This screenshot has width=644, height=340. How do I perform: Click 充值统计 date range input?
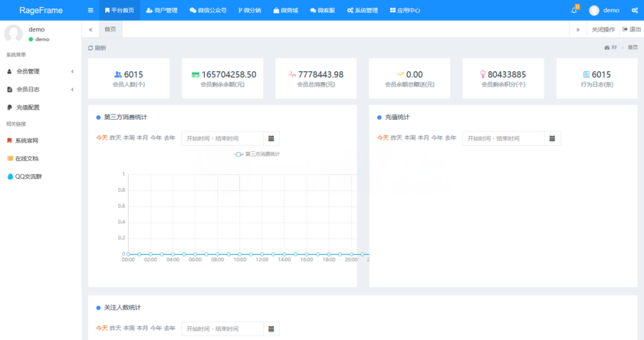click(x=504, y=139)
